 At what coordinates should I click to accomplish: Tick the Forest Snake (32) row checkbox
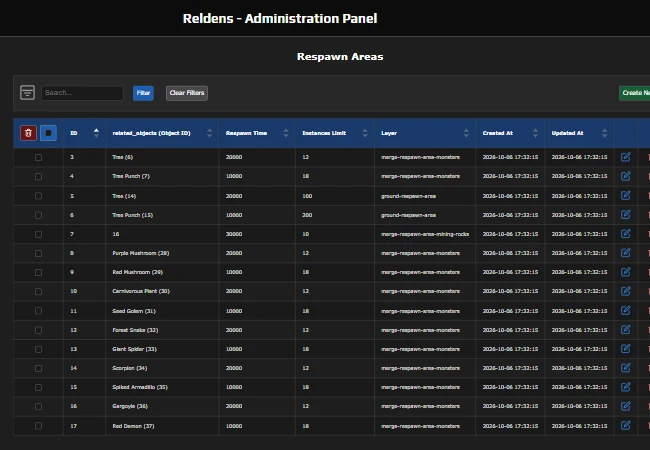click(x=38, y=330)
